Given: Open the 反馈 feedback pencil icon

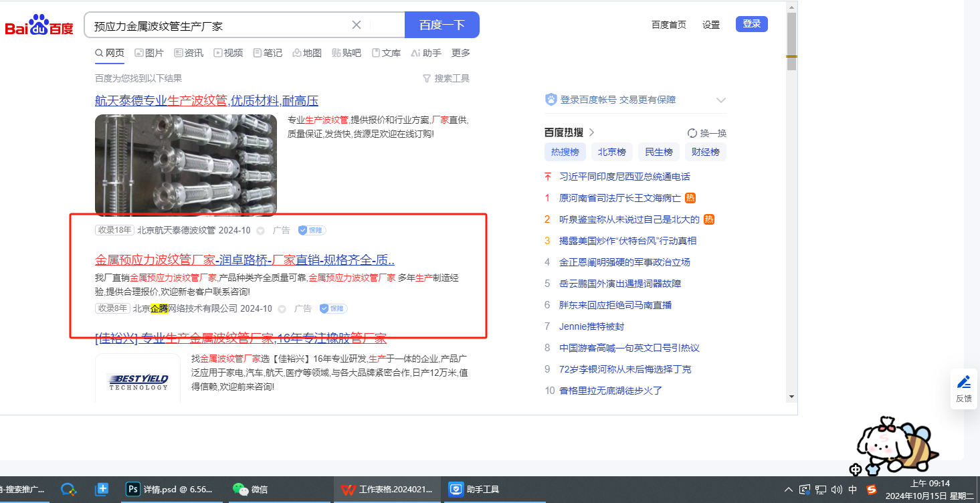Looking at the screenshot, I should coord(963,383).
